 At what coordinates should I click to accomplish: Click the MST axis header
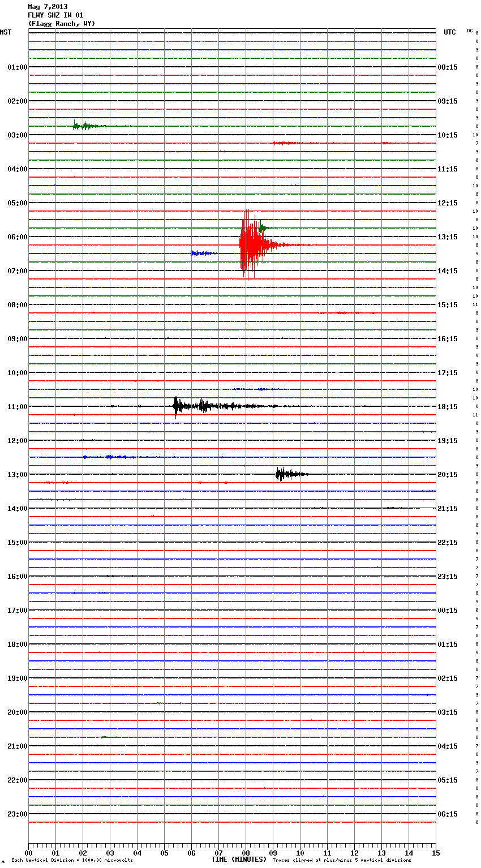[6, 32]
